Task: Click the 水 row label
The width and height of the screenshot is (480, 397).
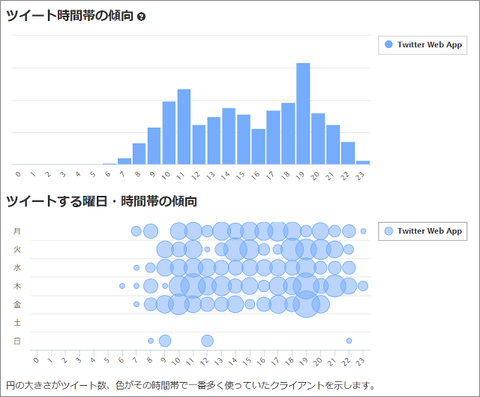Action: click(x=17, y=267)
